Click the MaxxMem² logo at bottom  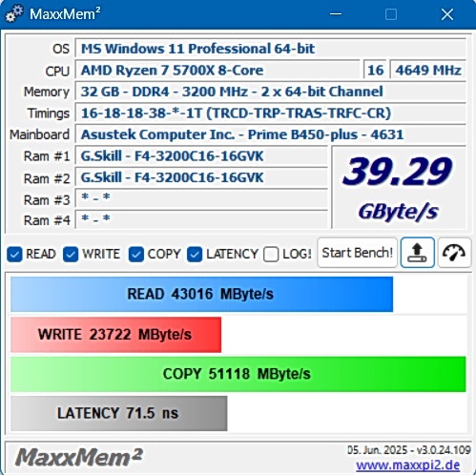[79, 457]
